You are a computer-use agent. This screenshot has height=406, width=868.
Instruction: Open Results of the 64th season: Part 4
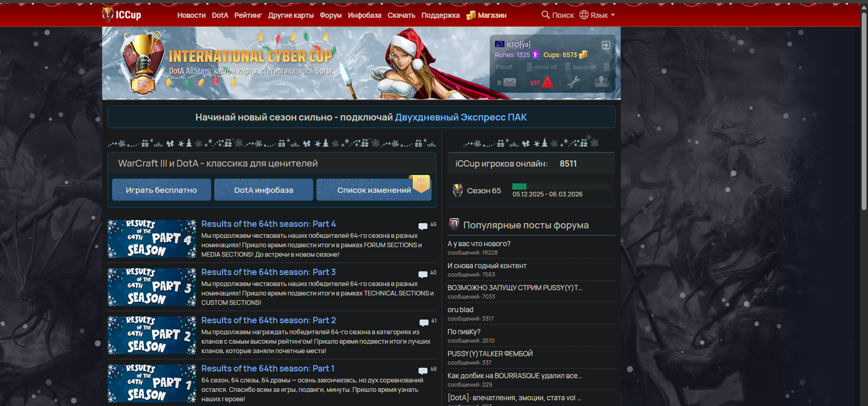pos(268,224)
